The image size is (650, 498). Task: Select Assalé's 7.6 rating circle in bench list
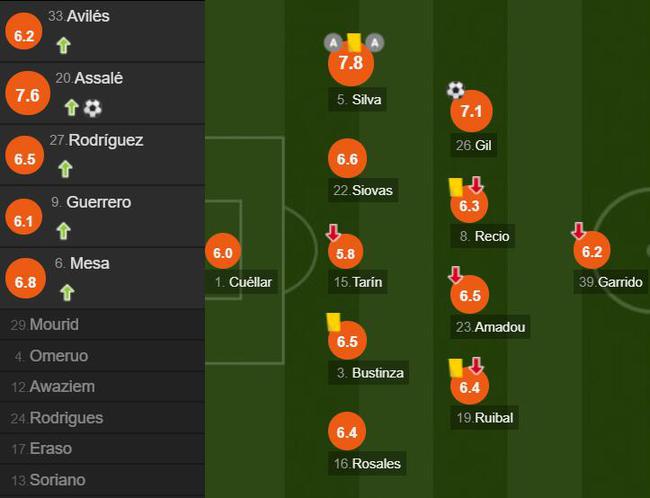coord(28,93)
